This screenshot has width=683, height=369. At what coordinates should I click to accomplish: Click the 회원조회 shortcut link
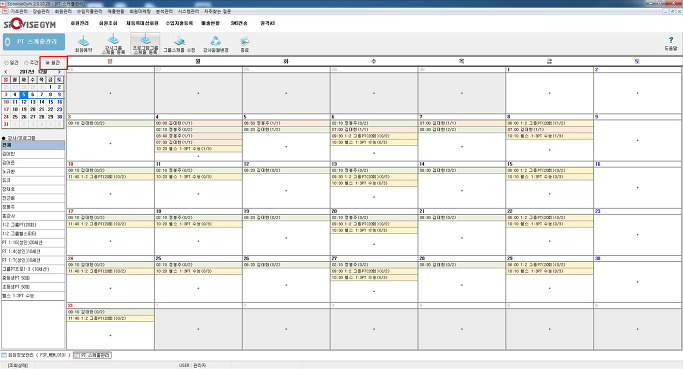(x=108, y=23)
